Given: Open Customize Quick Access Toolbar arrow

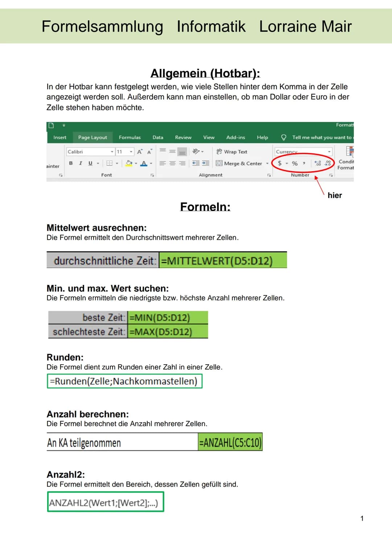Looking at the screenshot, I should click(x=64, y=126).
